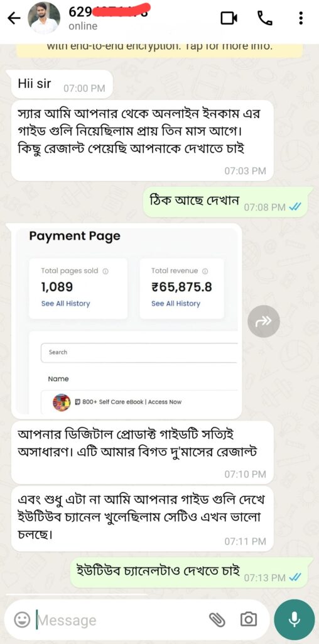
Task: Start a voice call with contact
Action: 265,18
